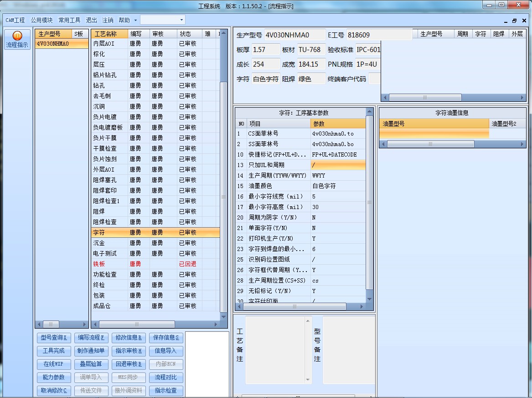This screenshot has width=532, height=398.
Task: Click the 制作通知单 button
Action: coord(91,351)
